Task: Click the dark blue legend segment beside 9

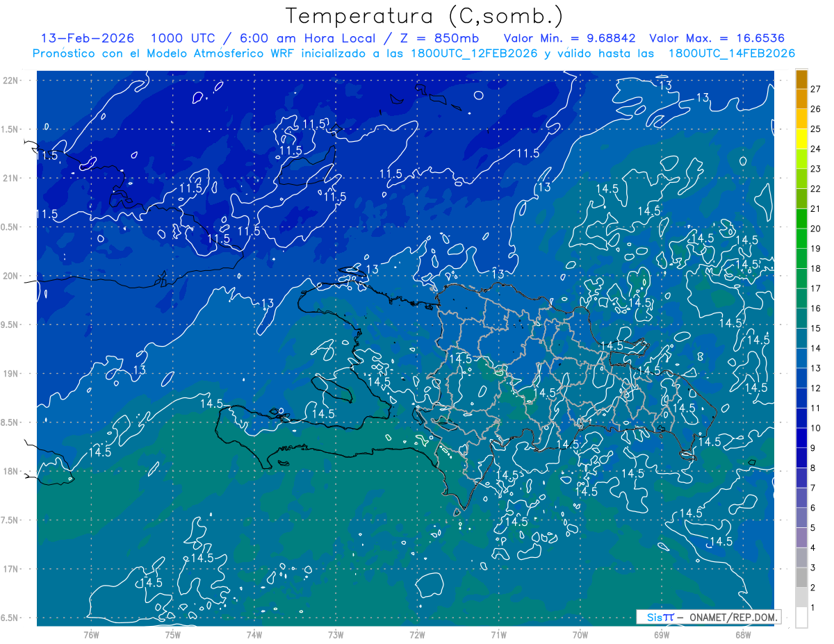Action: 801,438
